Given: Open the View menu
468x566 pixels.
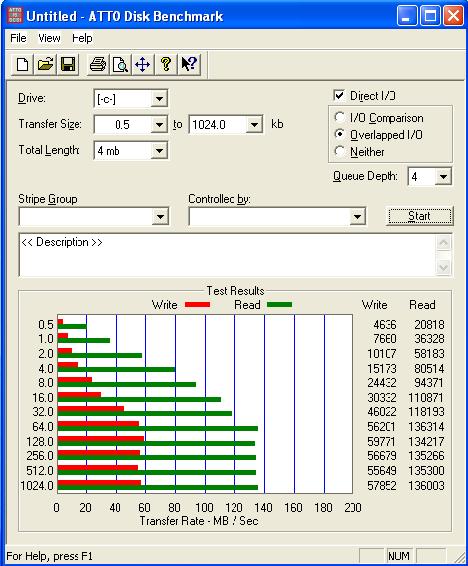Looking at the screenshot, I should coord(49,38).
